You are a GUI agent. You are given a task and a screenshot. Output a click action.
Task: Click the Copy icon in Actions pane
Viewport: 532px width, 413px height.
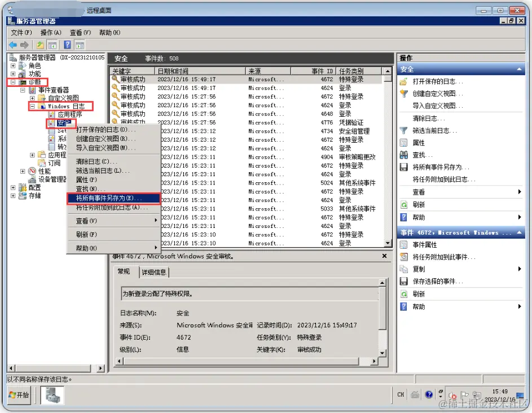(404, 269)
